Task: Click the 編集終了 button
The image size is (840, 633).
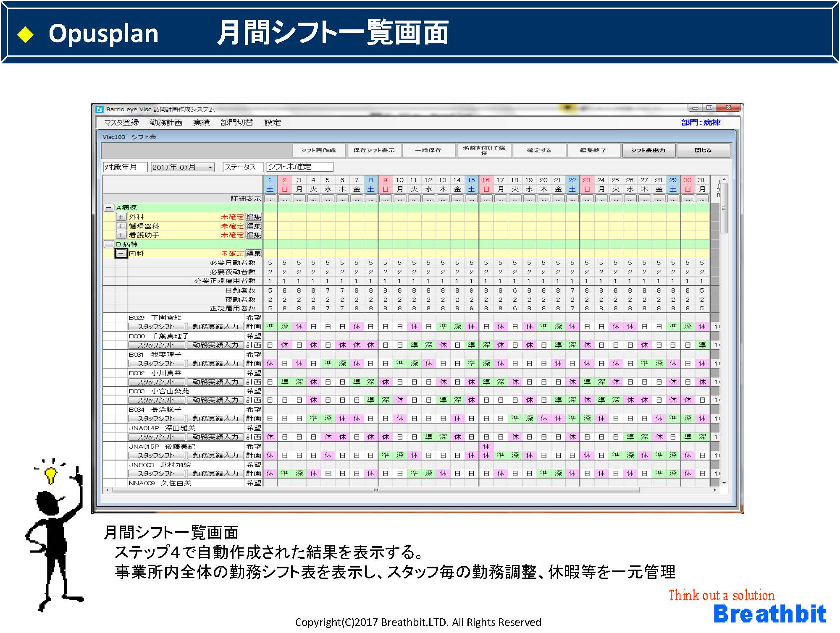Action: click(593, 150)
